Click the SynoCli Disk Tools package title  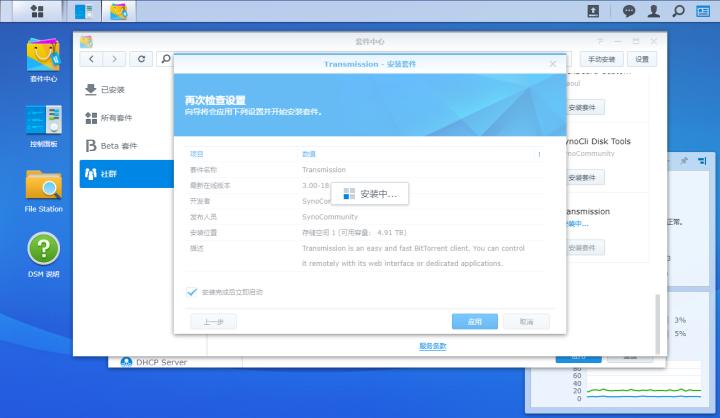[598, 141]
